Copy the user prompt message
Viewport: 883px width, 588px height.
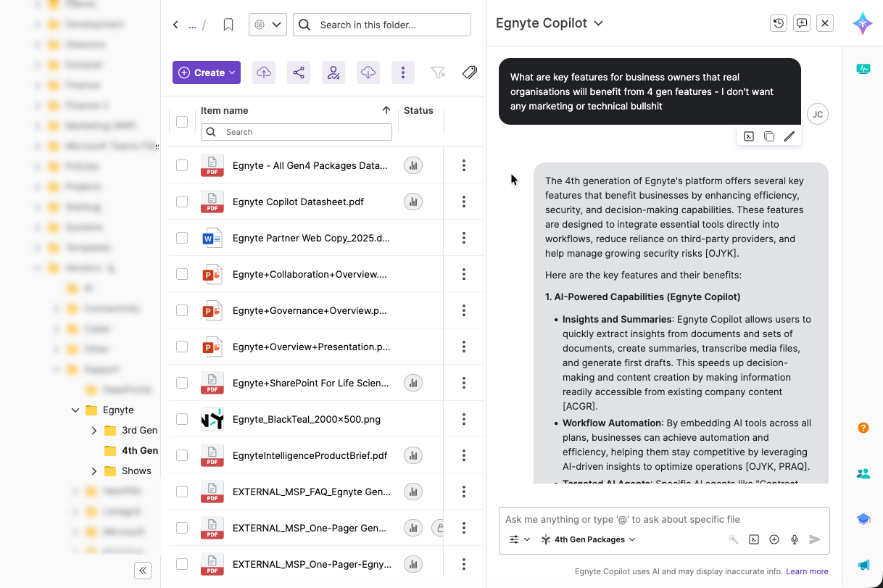(x=769, y=136)
